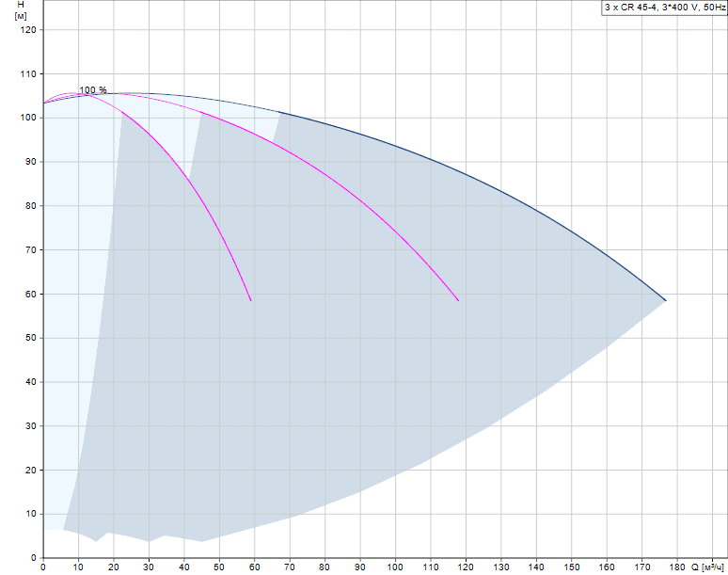Screen dimensions: 728x575
Task: Click the 80 value on head axis
Action: [31, 206]
